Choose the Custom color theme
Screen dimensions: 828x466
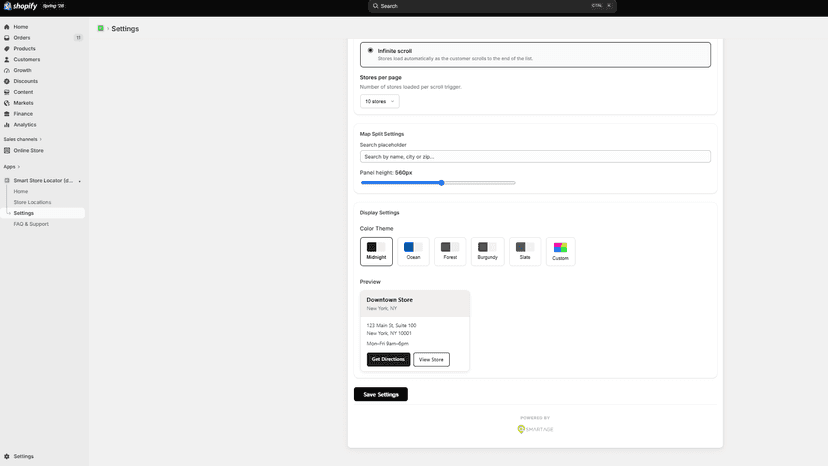560,251
